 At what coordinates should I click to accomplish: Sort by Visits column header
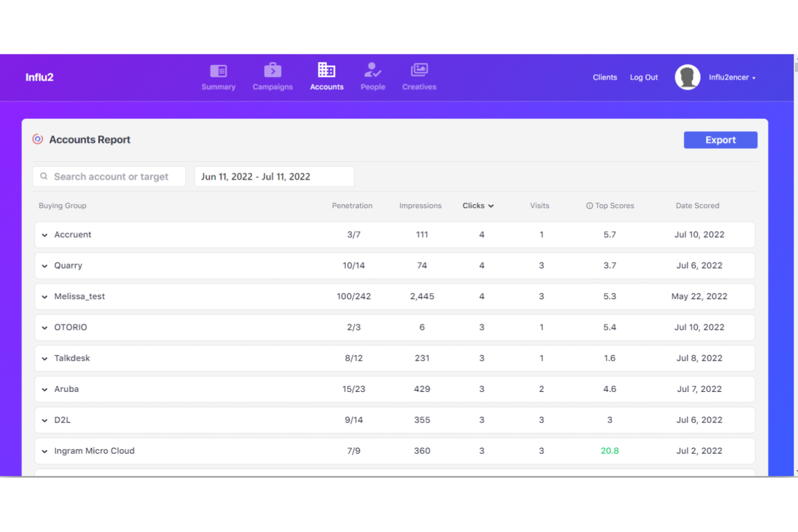click(x=539, y=206)
